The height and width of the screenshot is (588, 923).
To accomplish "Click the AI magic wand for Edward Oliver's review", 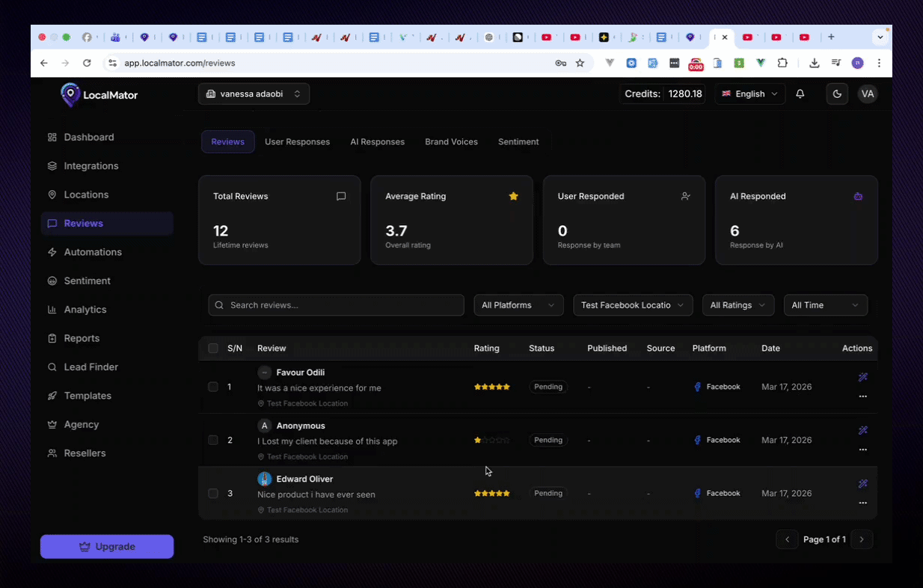I will point(862,484).
